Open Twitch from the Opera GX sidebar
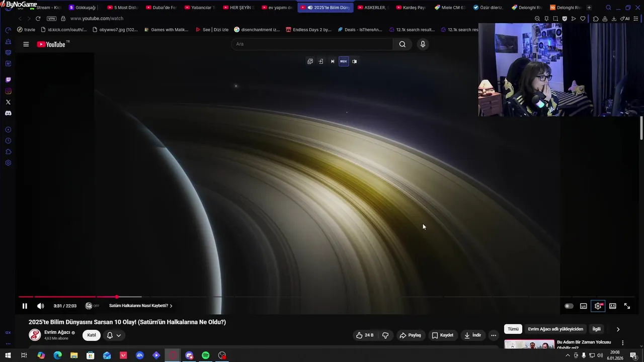Viewport: 644px width, 362px height. [8, 80]
